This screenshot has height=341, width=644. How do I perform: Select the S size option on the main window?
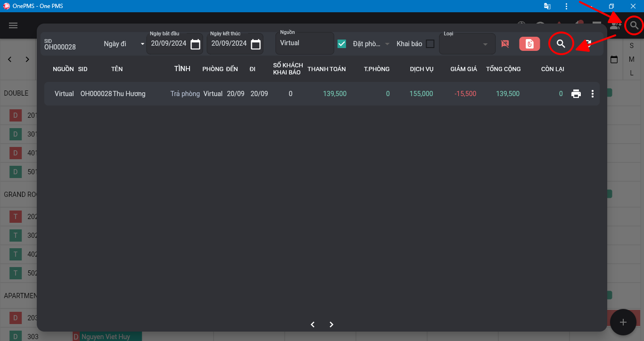(x=632, y=46)
